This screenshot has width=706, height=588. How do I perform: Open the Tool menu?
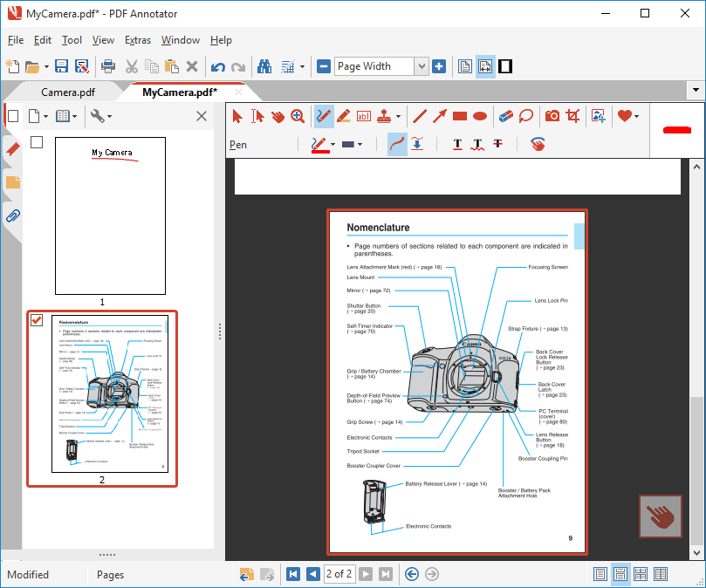pos(72,40)
